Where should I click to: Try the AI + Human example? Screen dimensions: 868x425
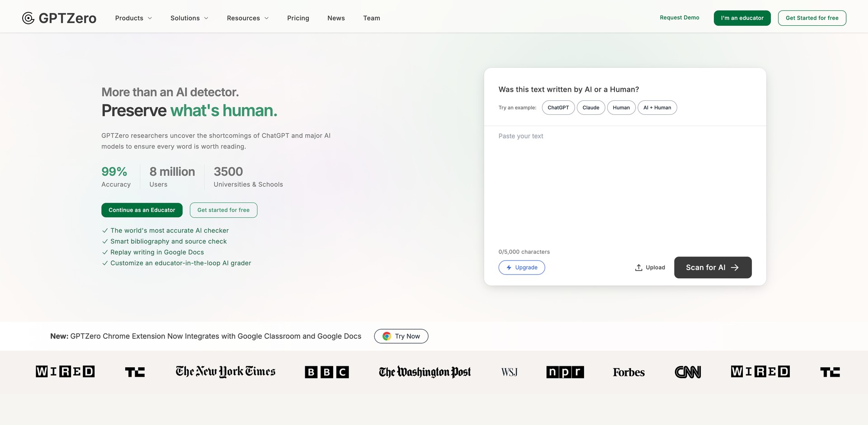(657, 107)
